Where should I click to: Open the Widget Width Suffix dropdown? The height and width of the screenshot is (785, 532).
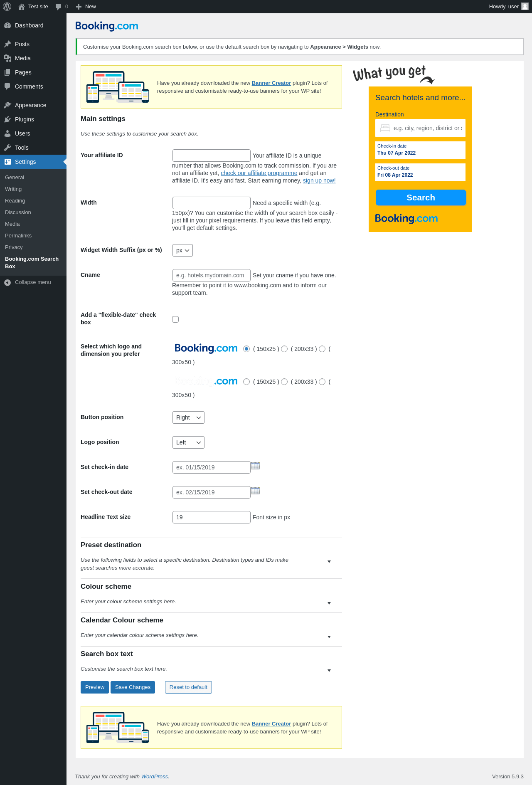click(x=182, y=250)
